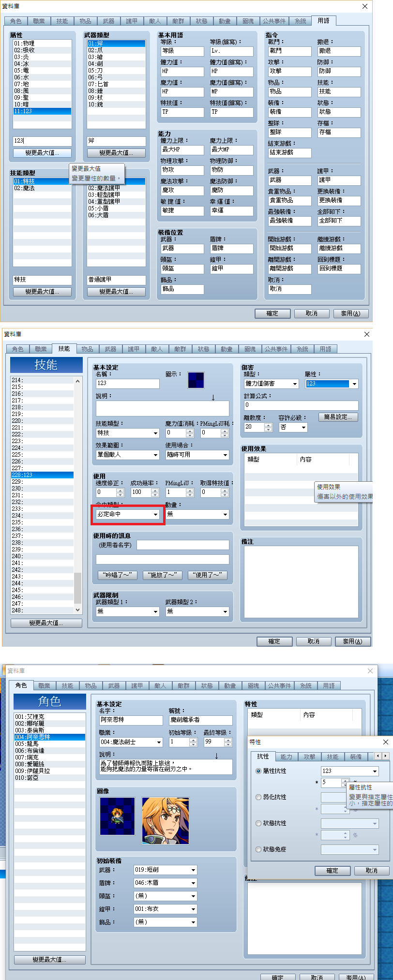This screenshot has height=980, width=393.
Task: Switch to 系統 tab in the top 用語 window
Action: coord(301,21)
